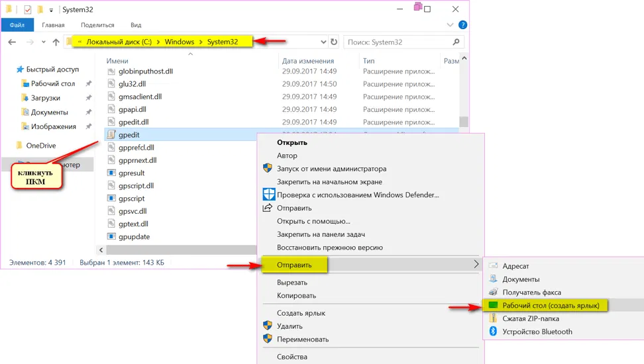644x364 pixels.
Task: Open the address bar history dropdown
Action: [323, 42]
